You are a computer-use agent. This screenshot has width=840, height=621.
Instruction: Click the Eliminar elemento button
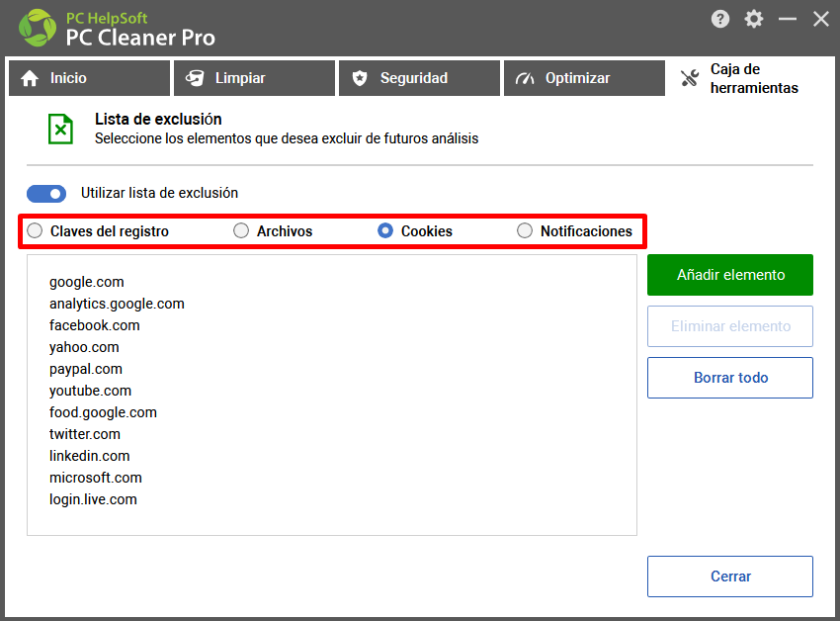click(x=730, y=326)
